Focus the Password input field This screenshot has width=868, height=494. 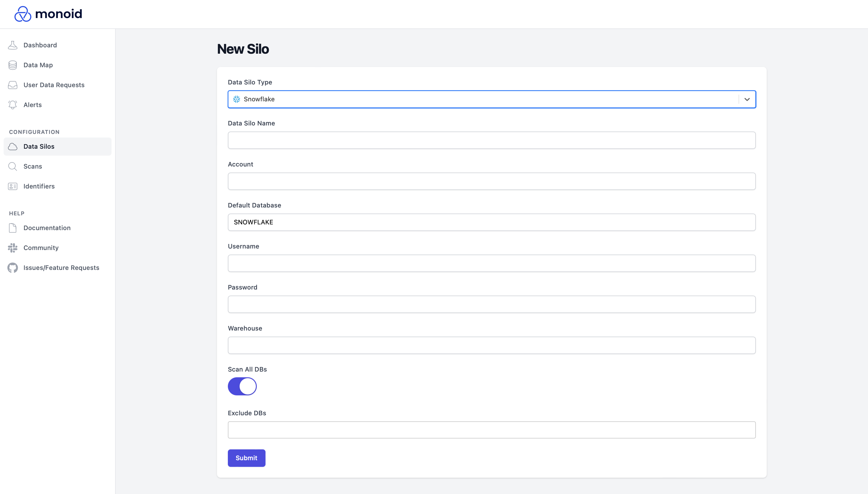[492, 304]
